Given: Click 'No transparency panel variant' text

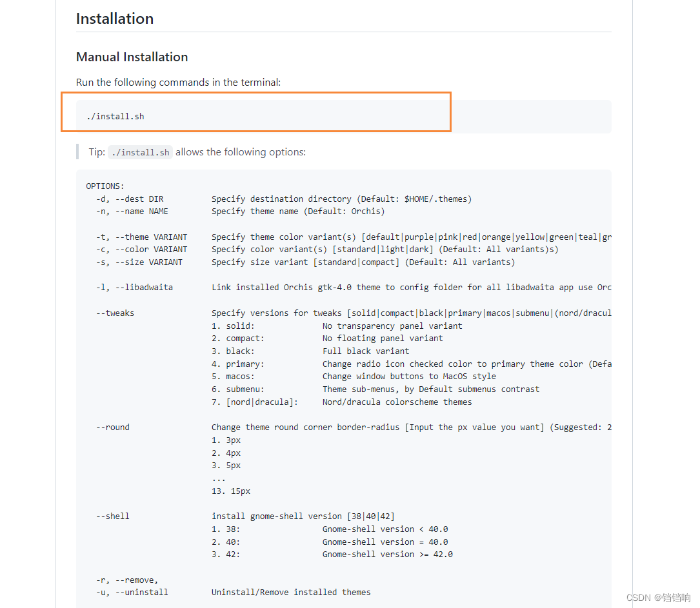Looking at the screenshot, I should (392, 326).
